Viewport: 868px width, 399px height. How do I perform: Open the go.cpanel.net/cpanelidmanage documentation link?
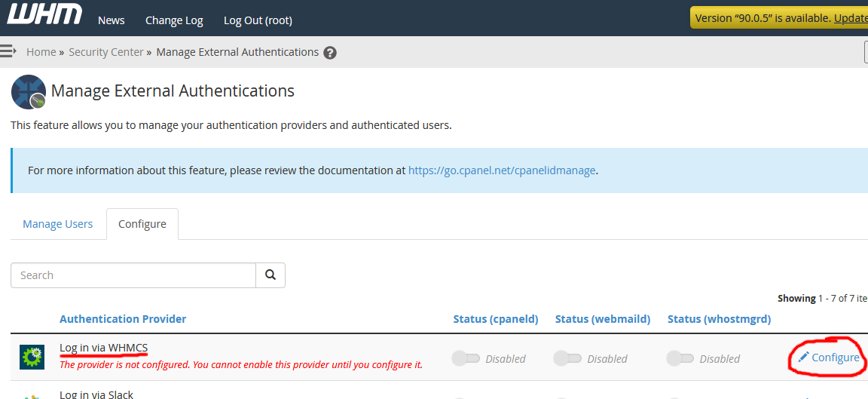point(502,170)
